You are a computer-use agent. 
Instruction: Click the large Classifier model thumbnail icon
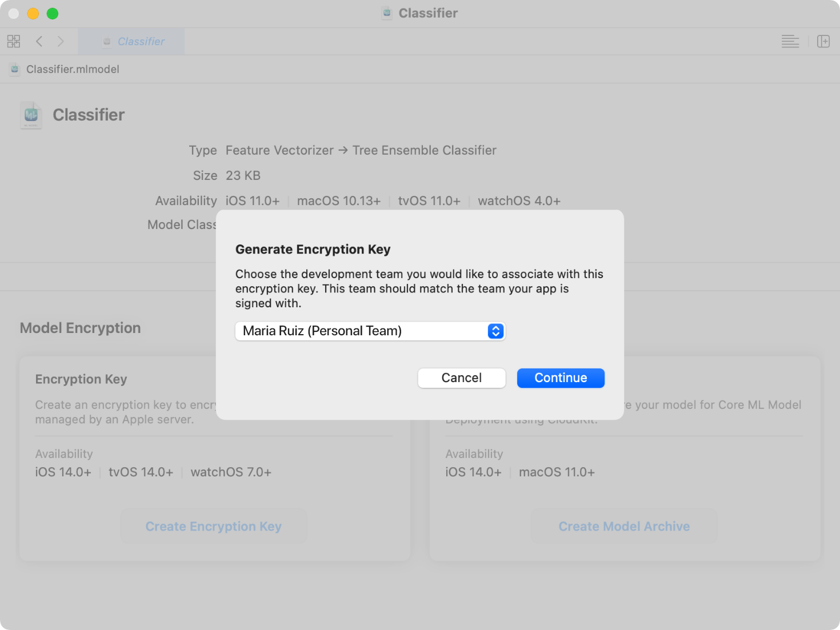pos(31,115)
